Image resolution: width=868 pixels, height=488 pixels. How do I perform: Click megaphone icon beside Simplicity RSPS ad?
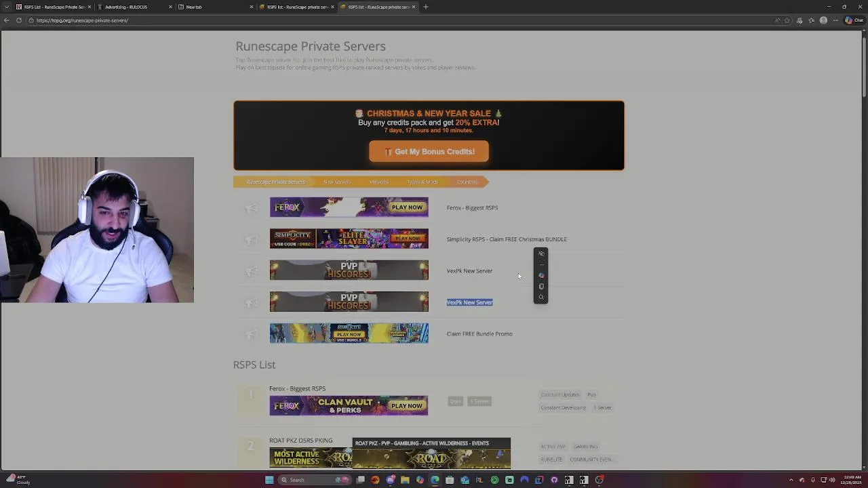coord(251,239)
